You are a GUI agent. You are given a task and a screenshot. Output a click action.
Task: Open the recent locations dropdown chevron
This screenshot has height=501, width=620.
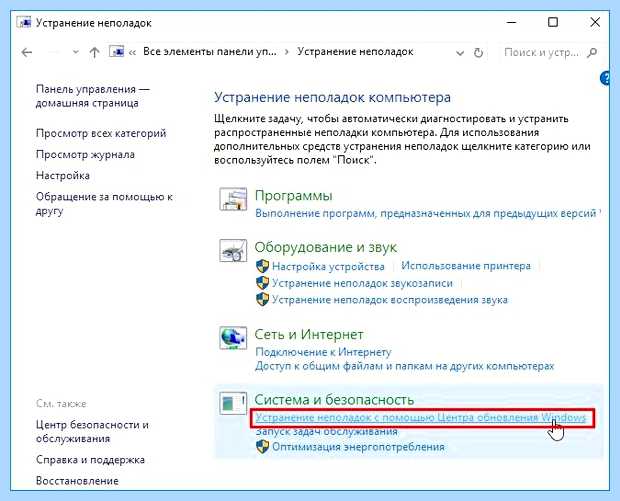(76, 52)
